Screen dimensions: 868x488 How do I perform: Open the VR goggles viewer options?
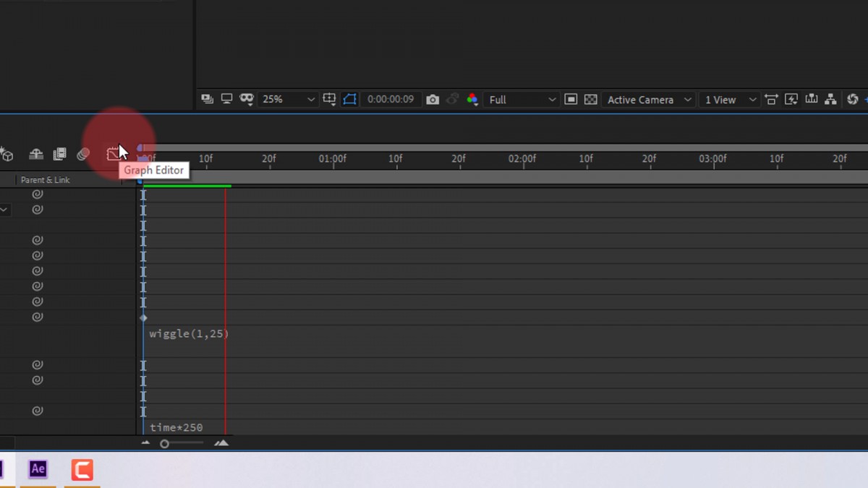point(247,99)
